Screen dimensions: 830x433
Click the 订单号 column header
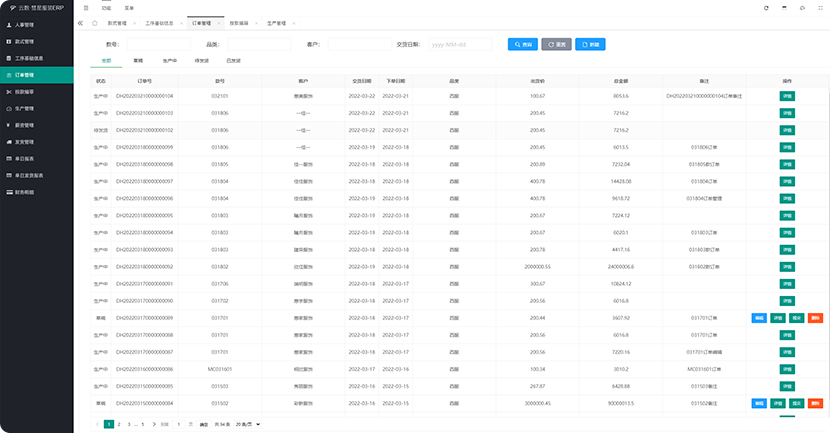[x=145, y=81]
